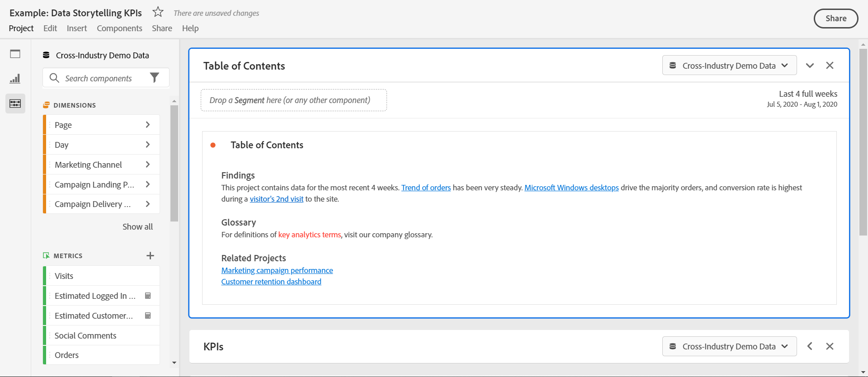
Task: Open the Components menu
Action: (119, 28)
